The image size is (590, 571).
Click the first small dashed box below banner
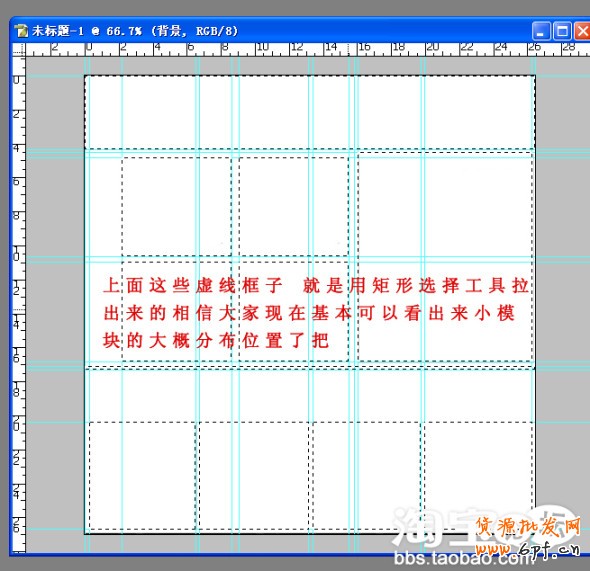[176, 207]
